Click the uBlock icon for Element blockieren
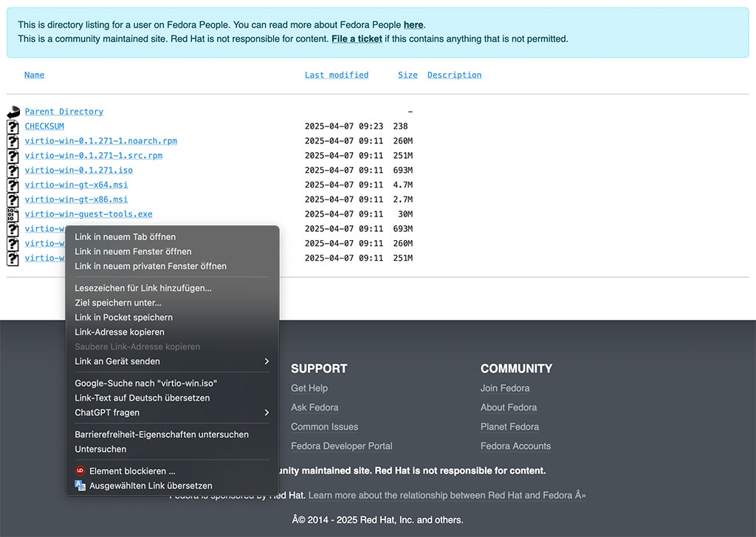 tap(80, 471)
